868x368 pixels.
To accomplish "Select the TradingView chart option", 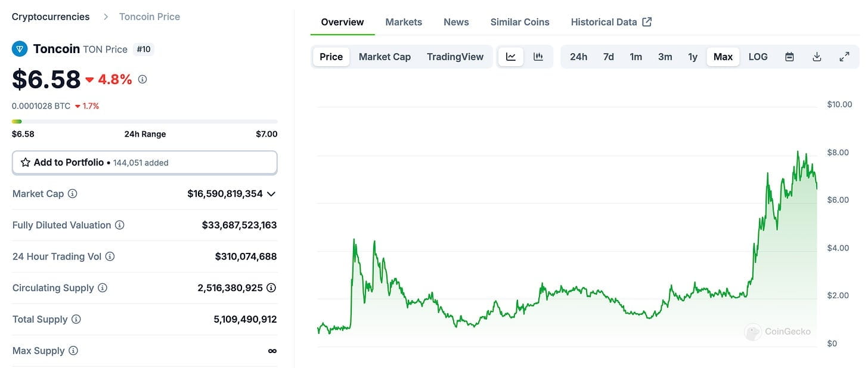I will pos(455,57).
